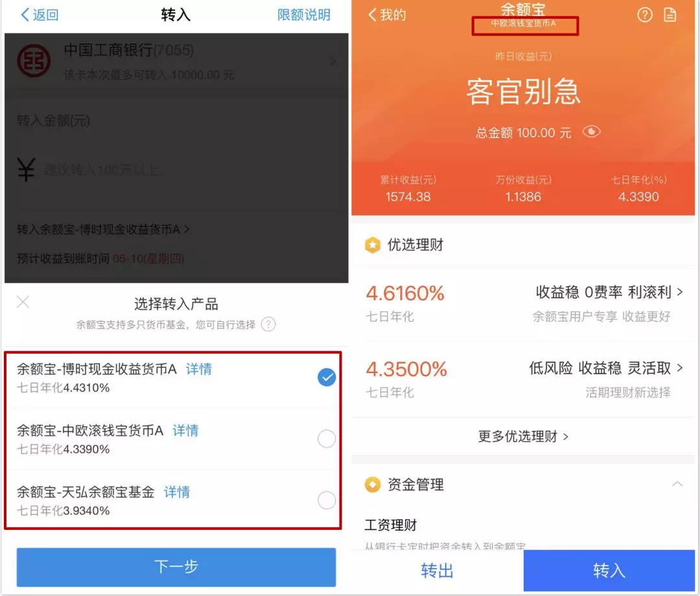Expand the 4.3500% 低风险 收益稳 灵活取 item
Screen dimensions: 700x596
click(x=523, y=380)
